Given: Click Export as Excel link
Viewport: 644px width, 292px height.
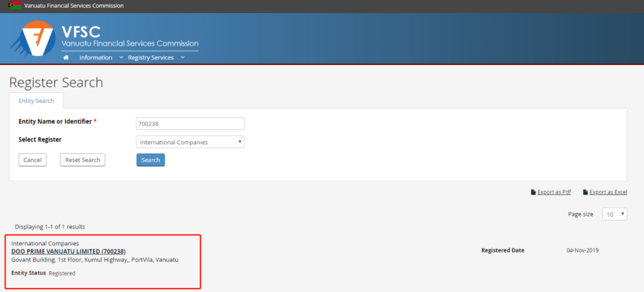Looking at the screenshot, I should pyautogui.click(x=608, y=192).
